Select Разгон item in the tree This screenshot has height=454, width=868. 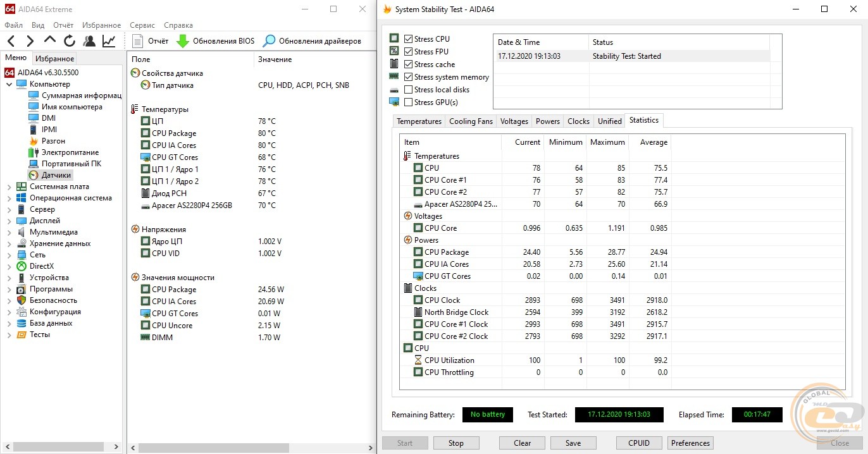coord(53,141)
